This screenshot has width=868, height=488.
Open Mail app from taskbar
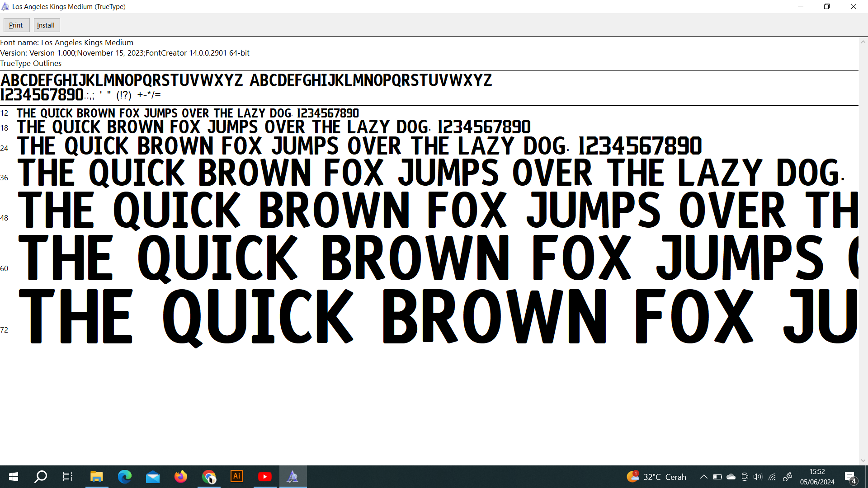click(153, 477)
